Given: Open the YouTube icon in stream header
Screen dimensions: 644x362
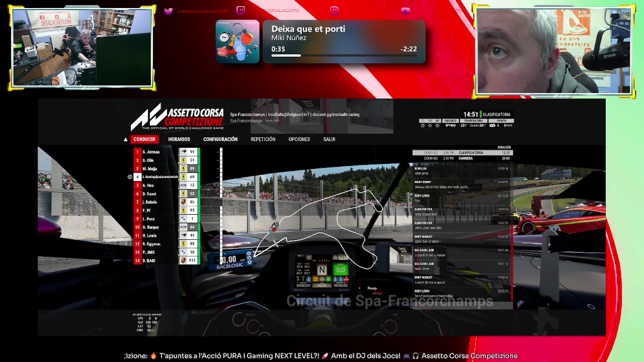Looking at the screenshot, I should 406,11.
